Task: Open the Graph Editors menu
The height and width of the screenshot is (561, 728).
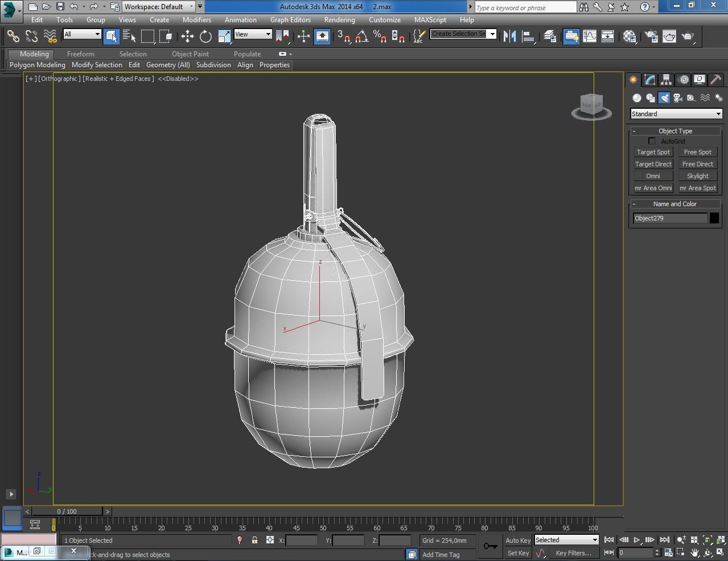Action: pos(290,19)
